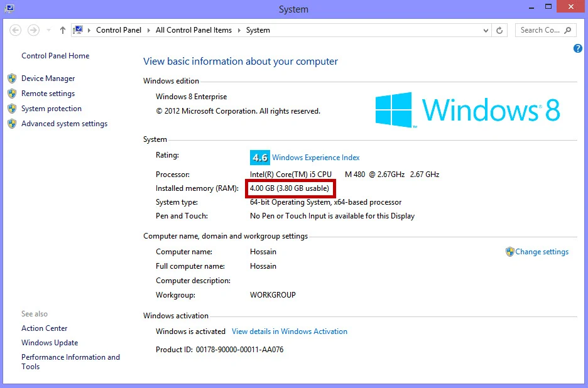Click Change settings link
The width and height of the screenshot is (588, 388).
[x=542, y=252]
